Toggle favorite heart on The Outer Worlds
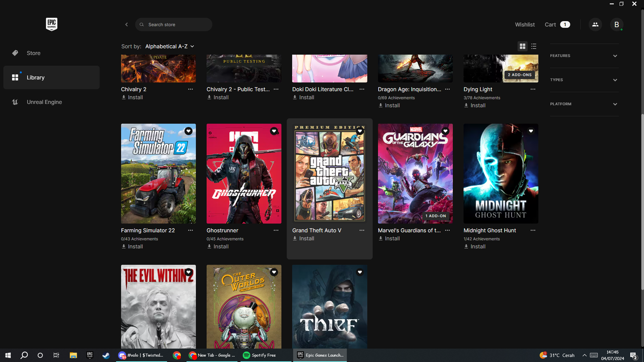The width and height of the screenshot is (644, 362). [x=274, y=273]
